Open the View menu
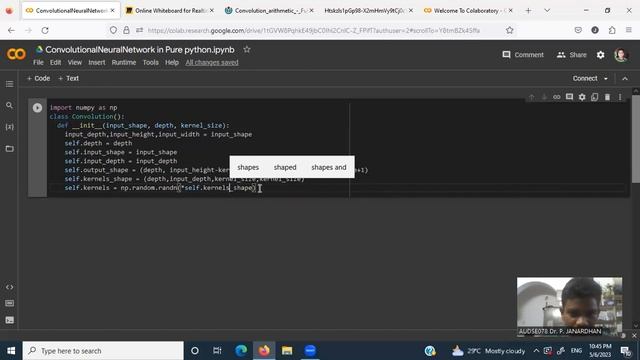Viewport: 640px width, 360px height. point(75,62)
